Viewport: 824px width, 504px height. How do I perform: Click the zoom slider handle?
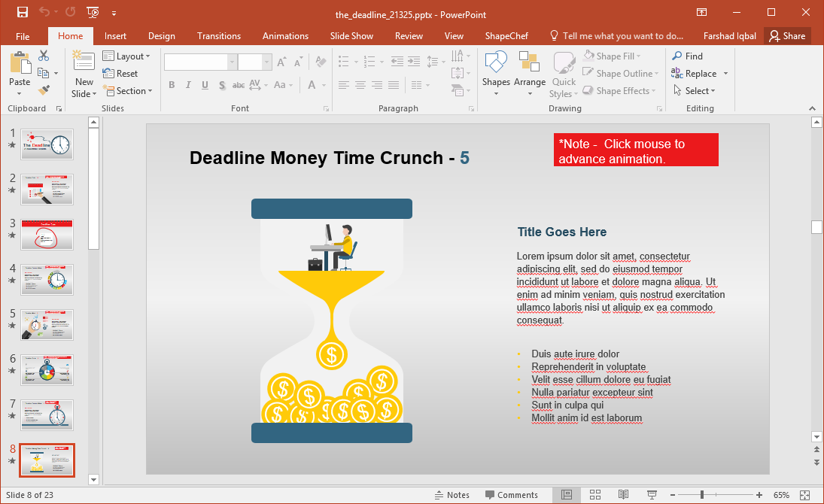click(x=702, y=495)
